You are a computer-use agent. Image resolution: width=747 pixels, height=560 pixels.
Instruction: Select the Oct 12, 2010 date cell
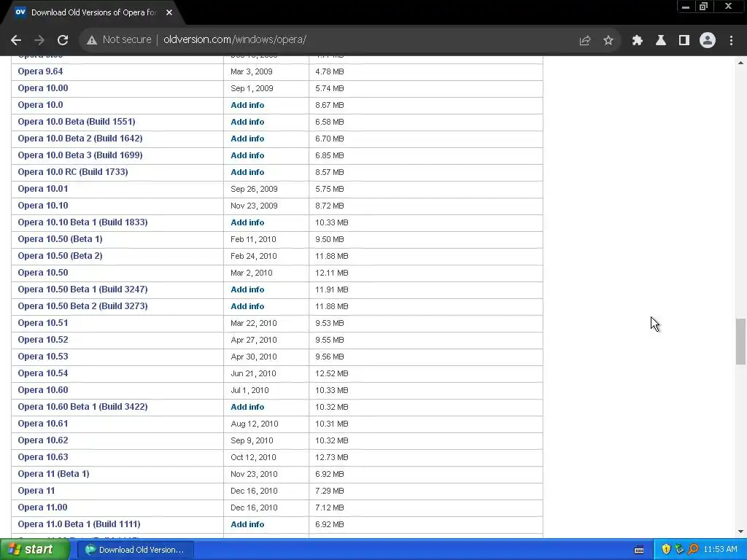(x=253, y=457)
